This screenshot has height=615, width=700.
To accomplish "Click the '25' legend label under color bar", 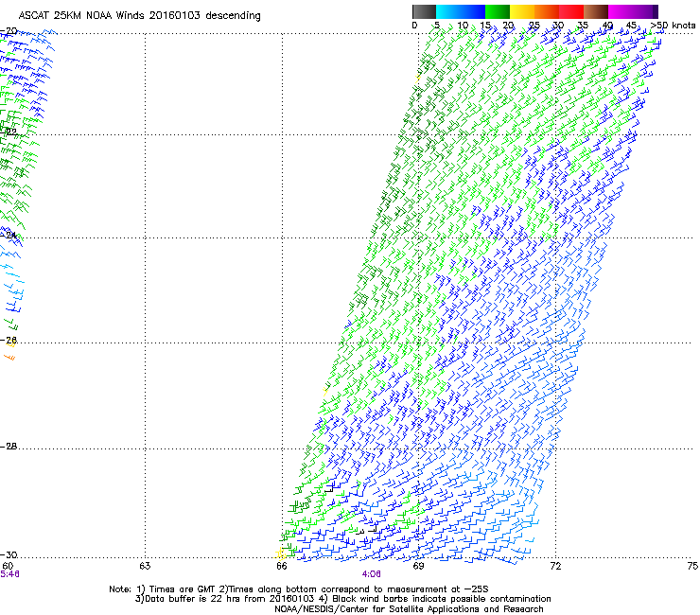I will (x=534, y=26).
